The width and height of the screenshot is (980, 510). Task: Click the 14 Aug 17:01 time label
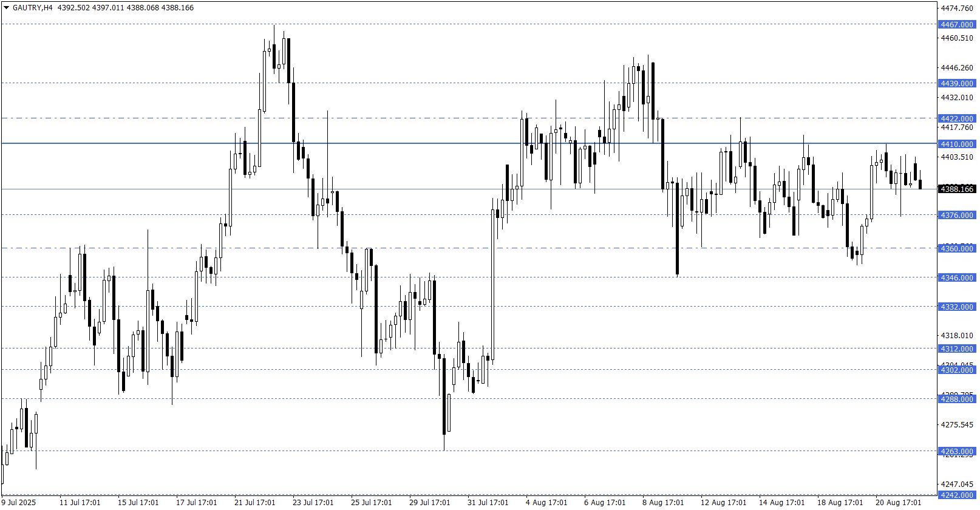[782, 503]
